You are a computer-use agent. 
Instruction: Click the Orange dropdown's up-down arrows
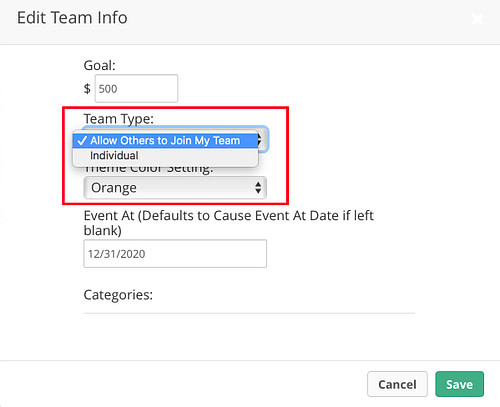[x=258, y=188]
